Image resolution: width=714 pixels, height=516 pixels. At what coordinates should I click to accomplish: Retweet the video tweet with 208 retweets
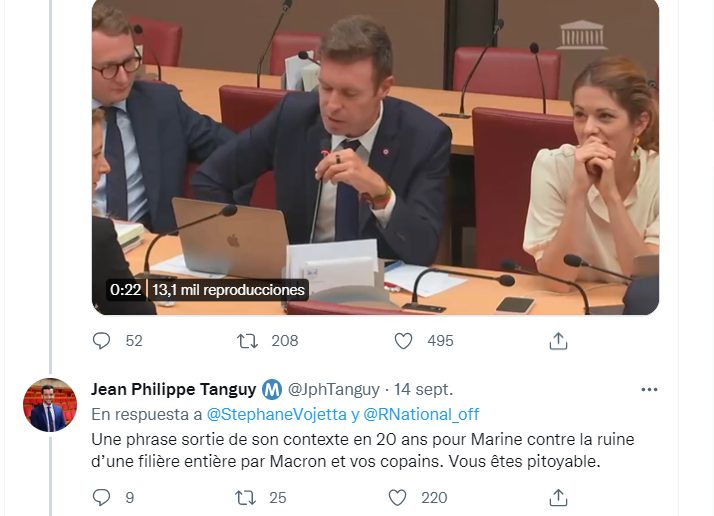[x=247, y=341]
